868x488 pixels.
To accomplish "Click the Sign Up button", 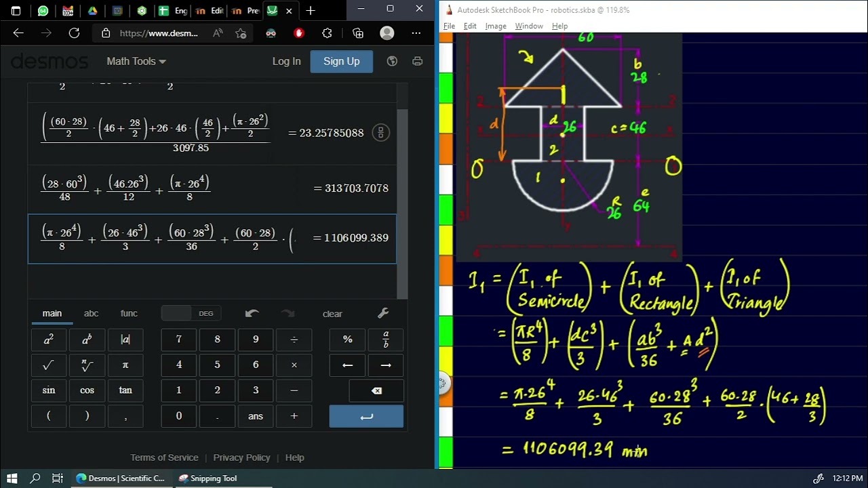I will pos(342,61).
